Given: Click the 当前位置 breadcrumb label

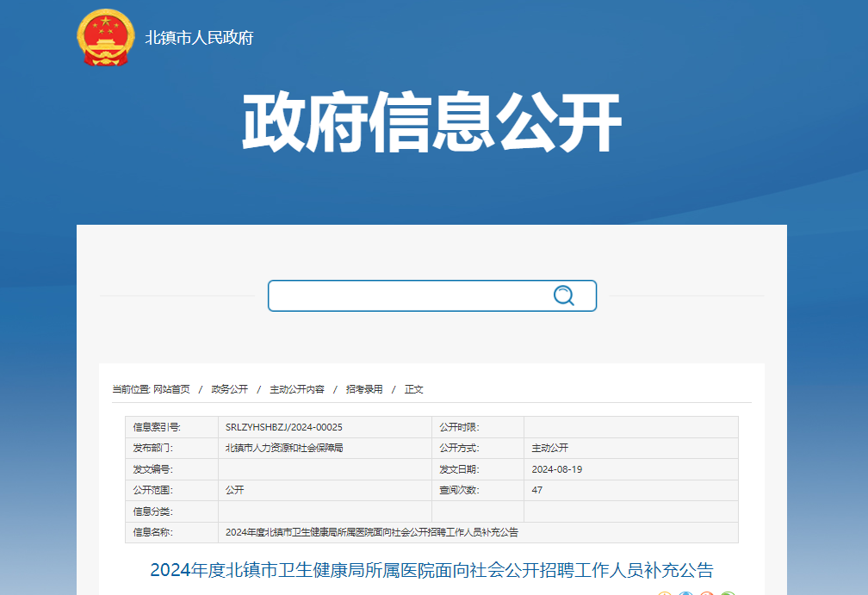Looking at the screenshot, I should (131, 389).
